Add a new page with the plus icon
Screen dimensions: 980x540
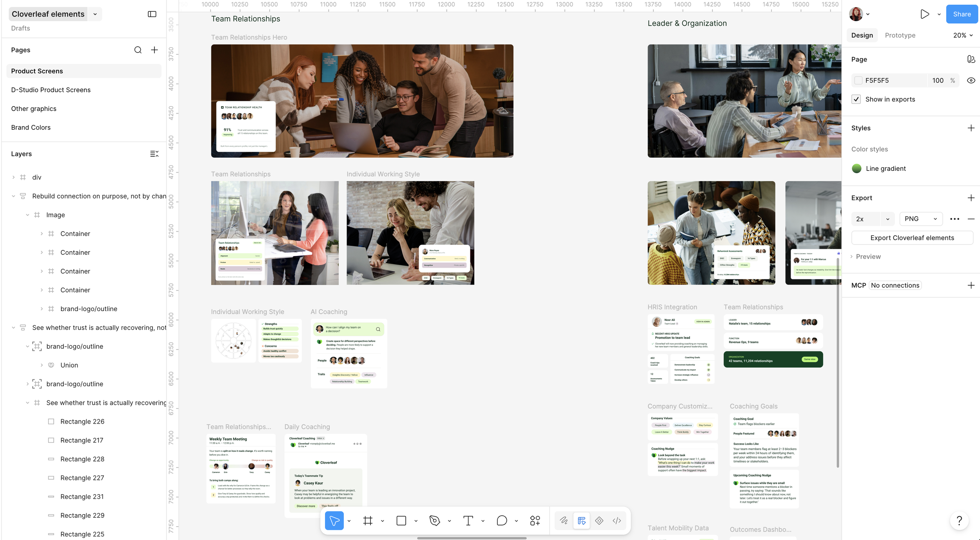tap(154, 50)
